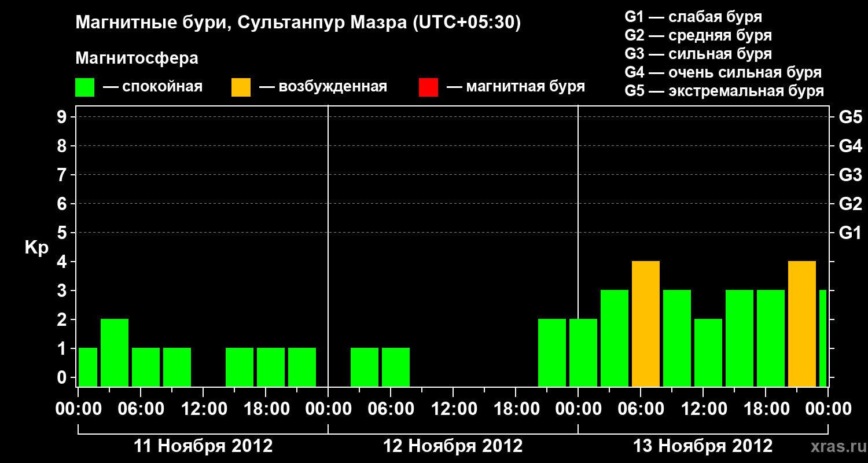Click the 'Kp' axis title
The width and height of the screenshot is (868, 463).
pyautogui.click(x=36, y=248)
